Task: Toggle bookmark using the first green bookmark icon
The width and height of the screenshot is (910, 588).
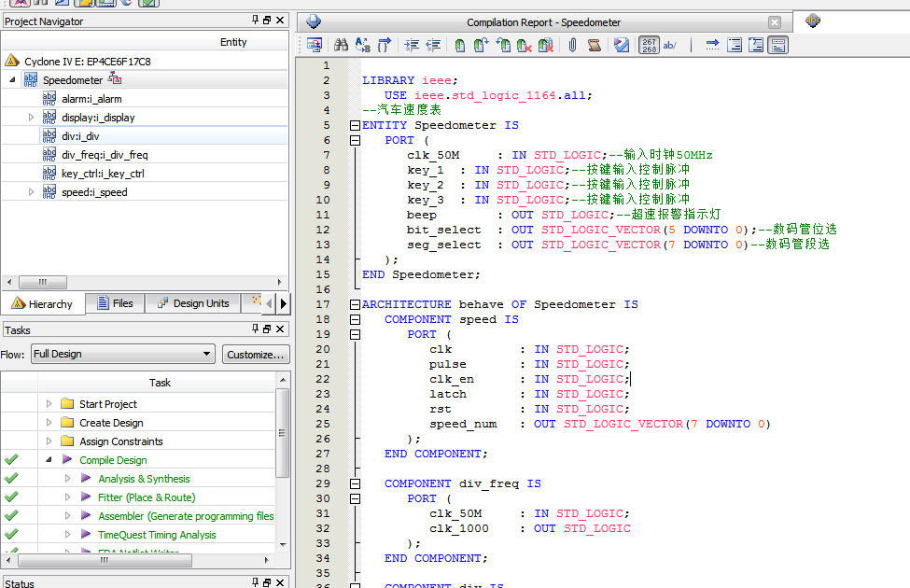Action: tap(459, 45)
